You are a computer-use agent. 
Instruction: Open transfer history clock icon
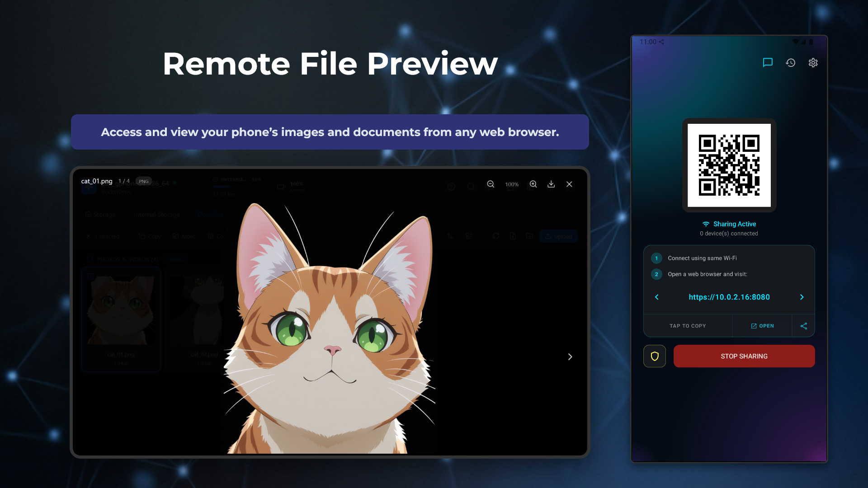pos(790,63)
